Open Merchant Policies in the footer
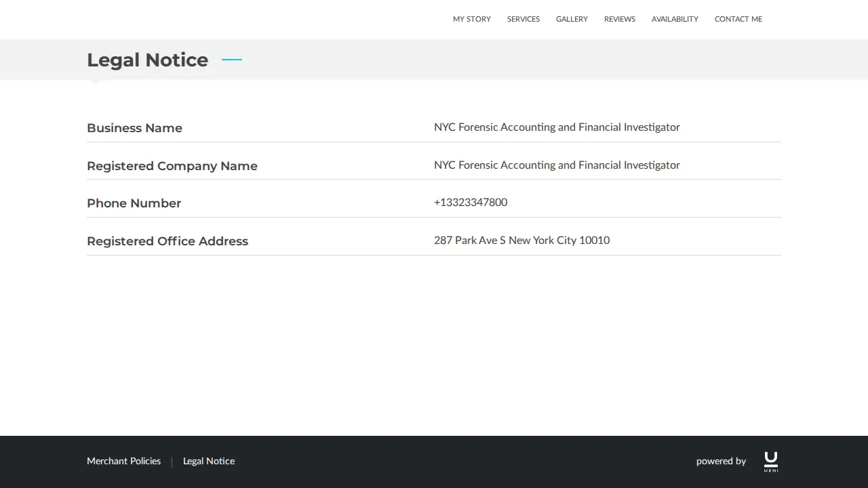The height and width of the screenshot is (488, 868). (124, 461)
